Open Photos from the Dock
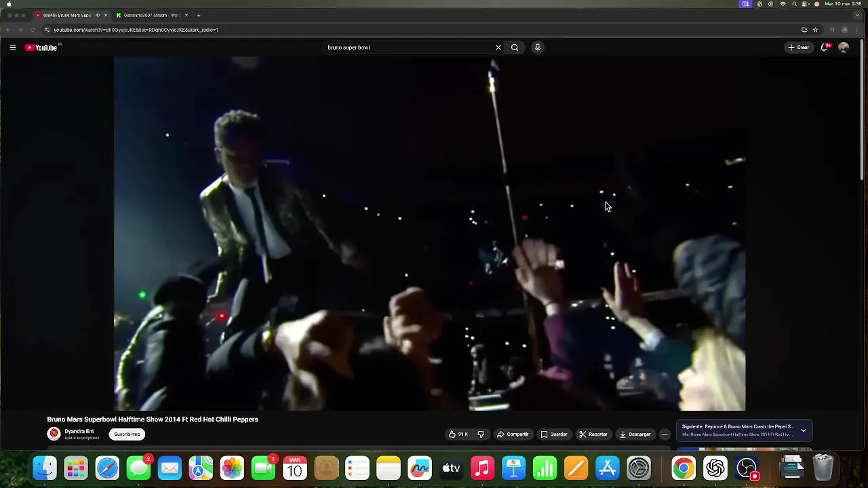Viewport: 868px width, 488px height. [x=232, y=468]
